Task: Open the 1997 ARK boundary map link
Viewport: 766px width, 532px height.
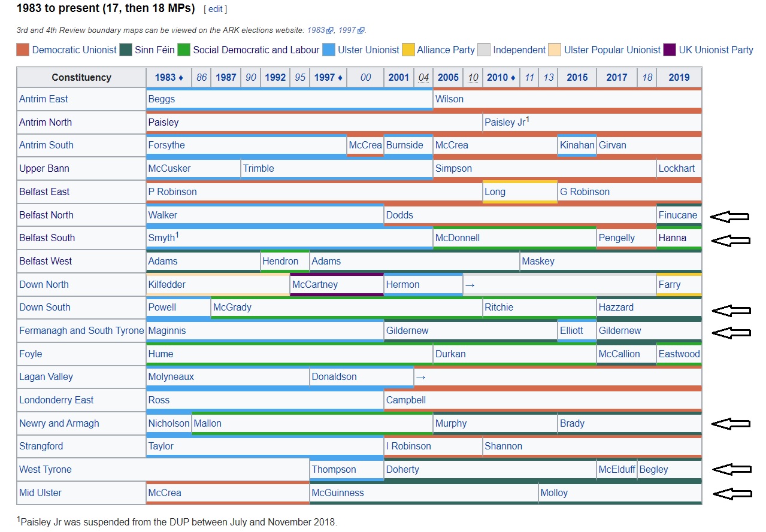Action: [348, 30]
